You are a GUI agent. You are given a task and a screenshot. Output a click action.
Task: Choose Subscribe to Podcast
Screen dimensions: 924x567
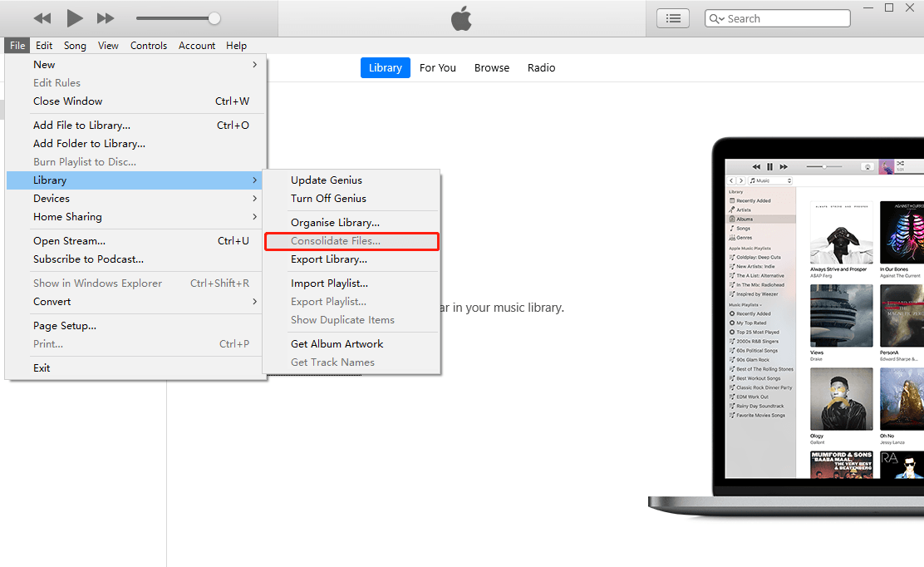coord(135,259)
